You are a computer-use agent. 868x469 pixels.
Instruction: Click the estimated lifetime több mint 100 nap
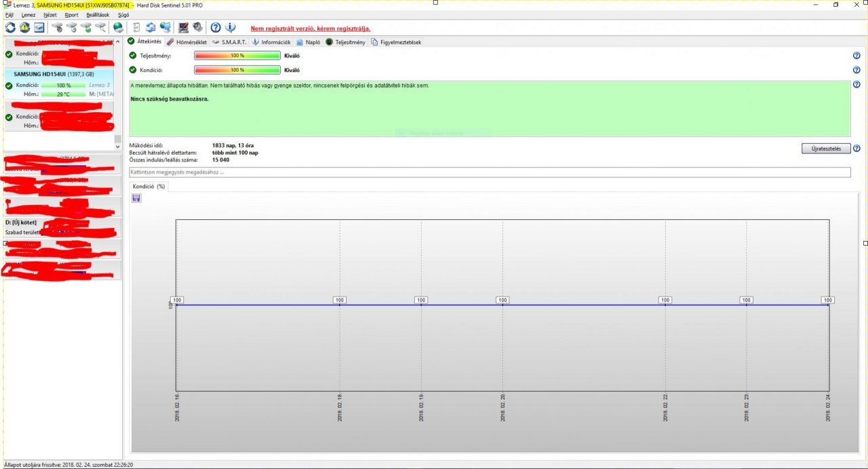point(235,153)
